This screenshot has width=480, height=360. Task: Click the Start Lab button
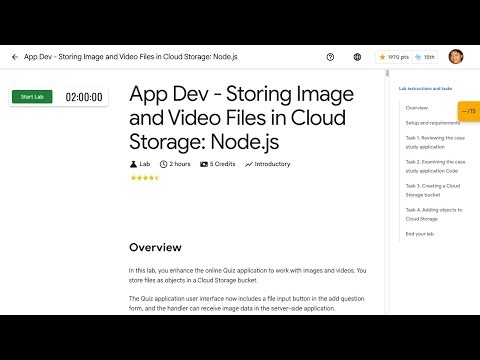32,97
